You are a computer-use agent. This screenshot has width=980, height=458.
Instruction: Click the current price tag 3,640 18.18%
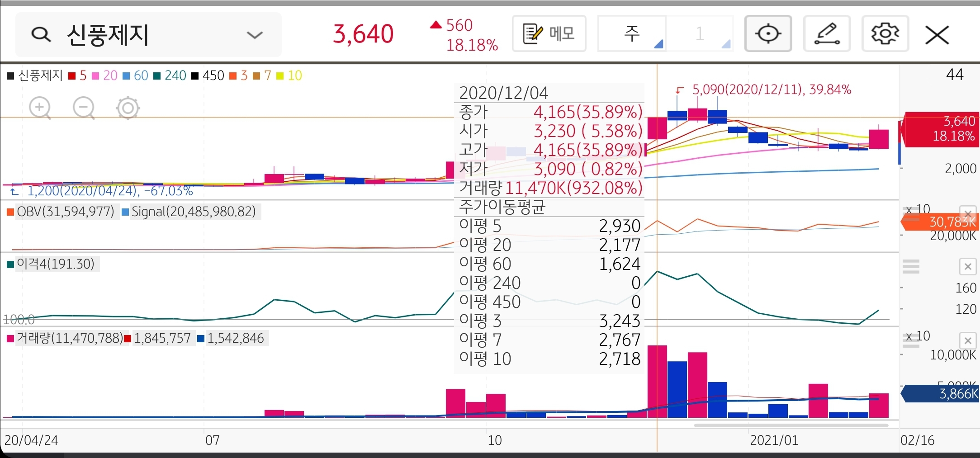[x=939, y=129]
